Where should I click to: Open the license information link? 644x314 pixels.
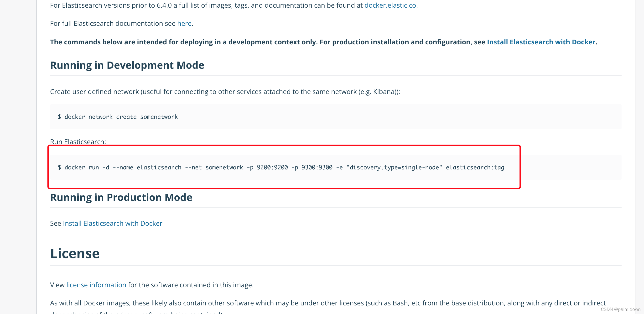coord(96,285)
